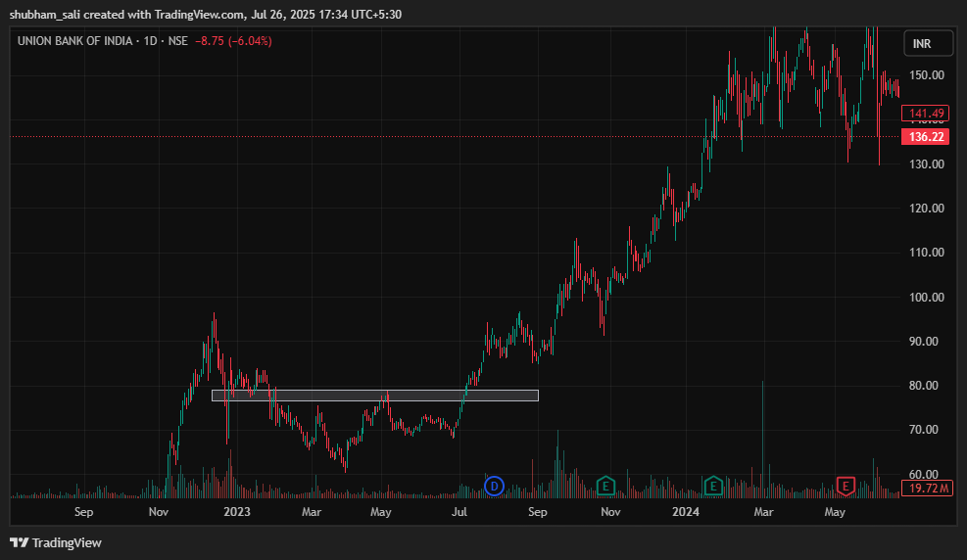Click the 141.49 price label

click(926, 114)
